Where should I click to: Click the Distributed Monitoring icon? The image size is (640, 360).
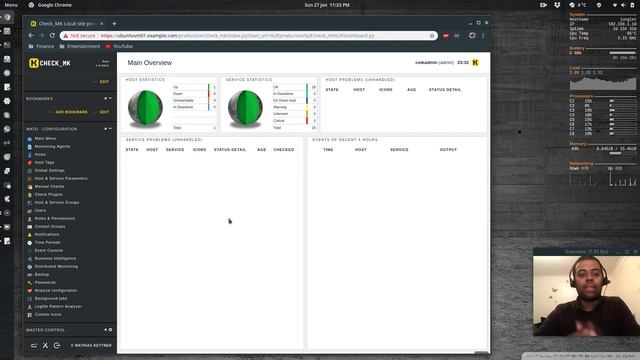29,267
